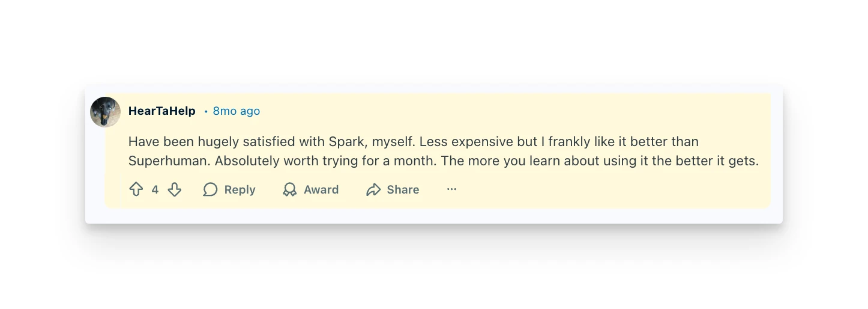Open HearTaHelp's profile avatar

point(106,112)
